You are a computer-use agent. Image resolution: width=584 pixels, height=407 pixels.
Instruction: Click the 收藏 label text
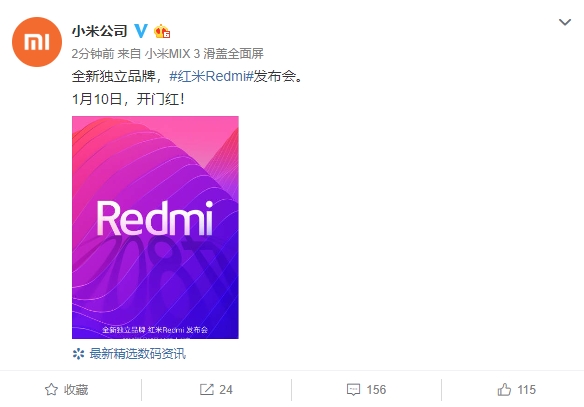(x=76, y=390)
